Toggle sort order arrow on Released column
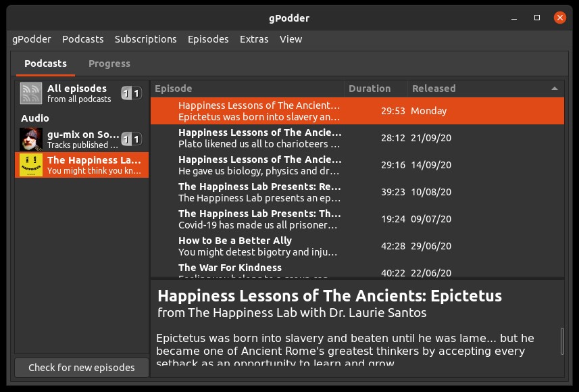This screenshot has width=579, height=392. 555,89
